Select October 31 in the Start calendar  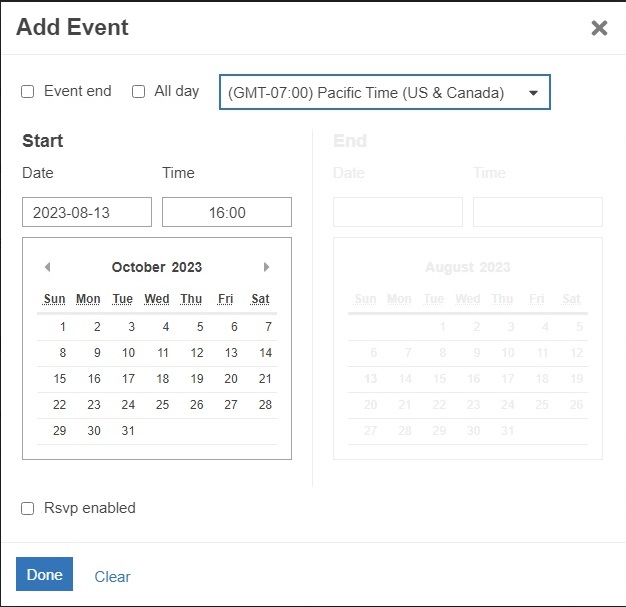pyautogui.click(x=128, y=430)
